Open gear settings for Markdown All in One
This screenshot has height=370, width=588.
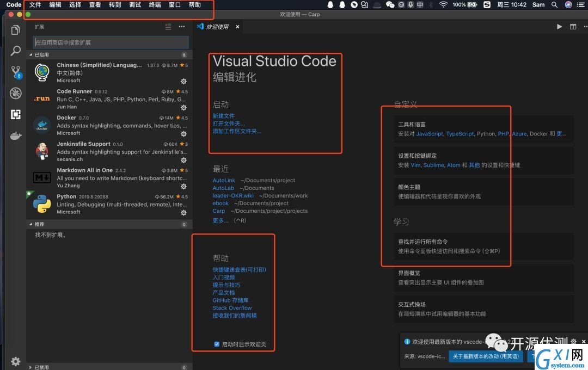tap(184, 186)
